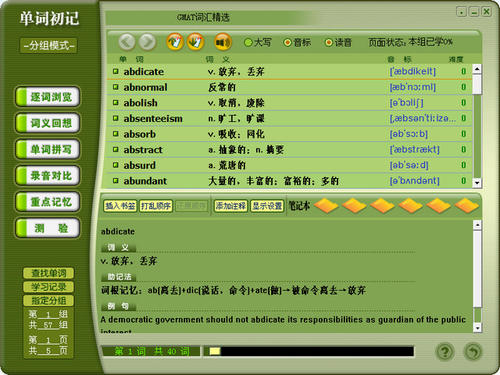Select the word abdicate in the list
Image resolution: width=500 pixels, height=375 pixels.
coord(143,71)
